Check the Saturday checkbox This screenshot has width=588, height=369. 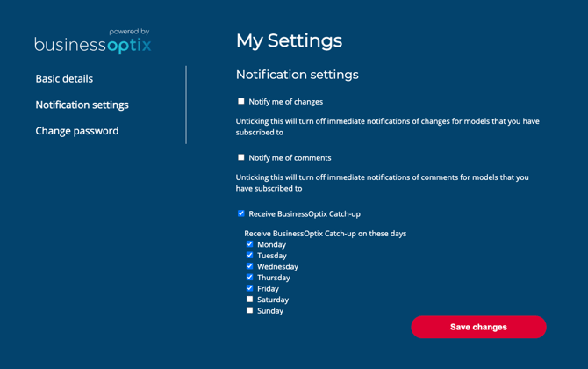click(x=249, y=300)
